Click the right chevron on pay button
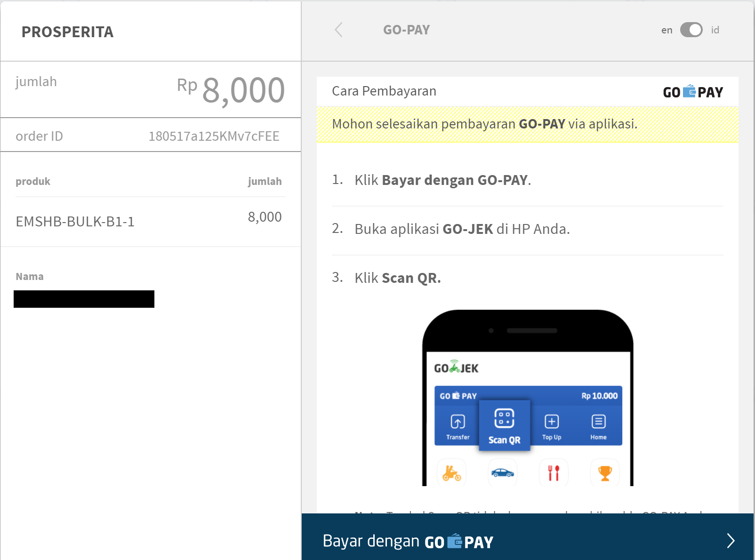755x560 pixels. [x=731, y=541]
